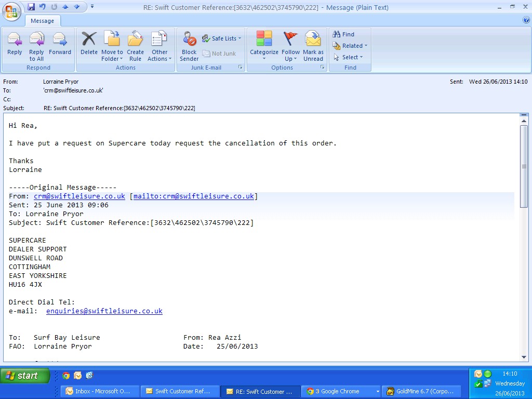Image resolution: width=532 pixels, height=399 pixels.
Task: Click Find in the ribbon
Action: (x=343, y=34)
